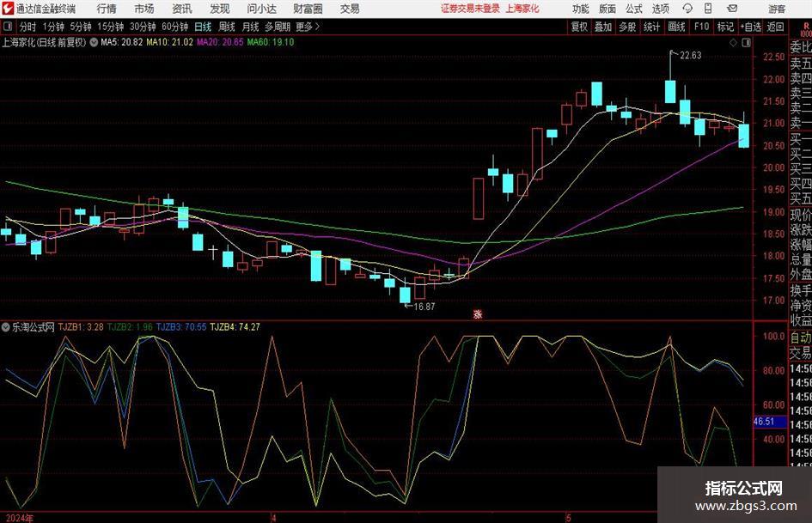Click the TongDaXin red logo icon
Viewport: 812px width, 523px height.
[8, 9]
